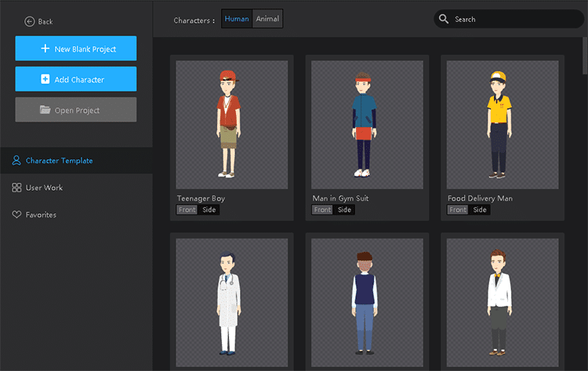The width and height of the screenshot is (588, 371).
Task: Click the Character Template person icon
Action: click(16, 161)
